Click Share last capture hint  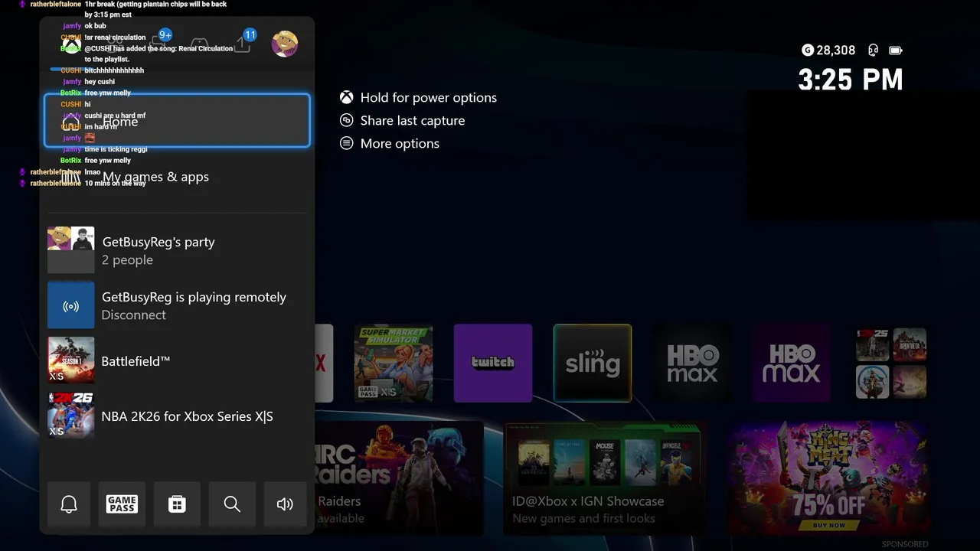pos(402,120)
